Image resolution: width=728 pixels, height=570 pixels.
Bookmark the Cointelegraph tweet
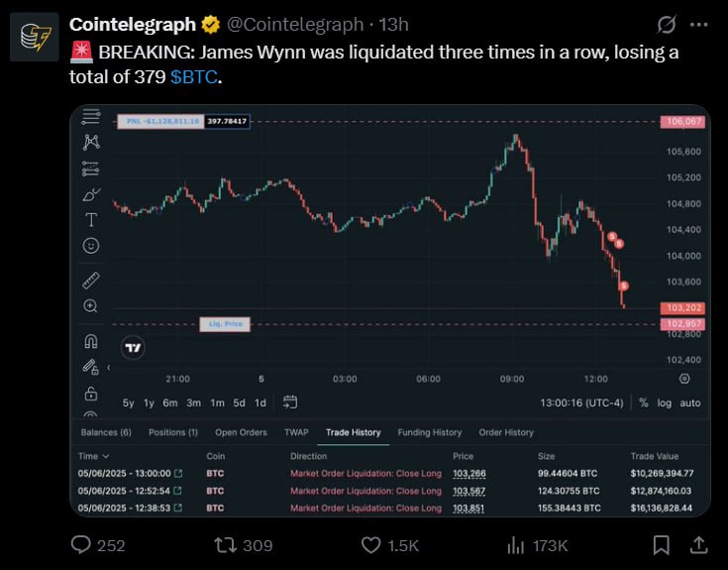click(662, 545)
